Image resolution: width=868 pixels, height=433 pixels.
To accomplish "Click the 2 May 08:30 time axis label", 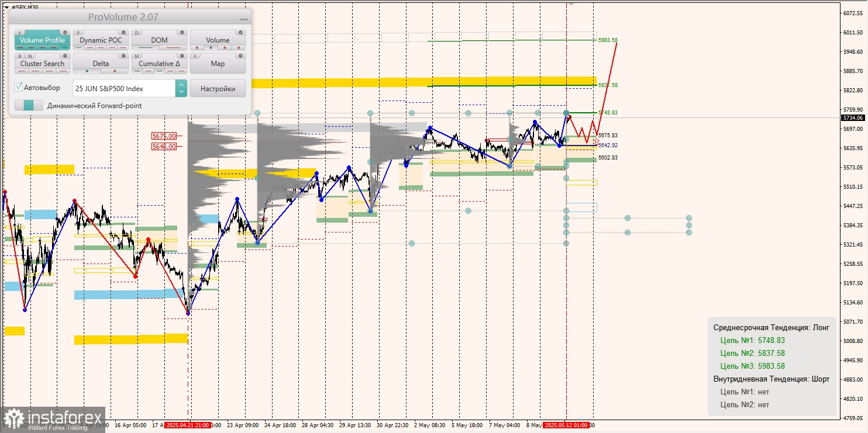I will (430, 425).
